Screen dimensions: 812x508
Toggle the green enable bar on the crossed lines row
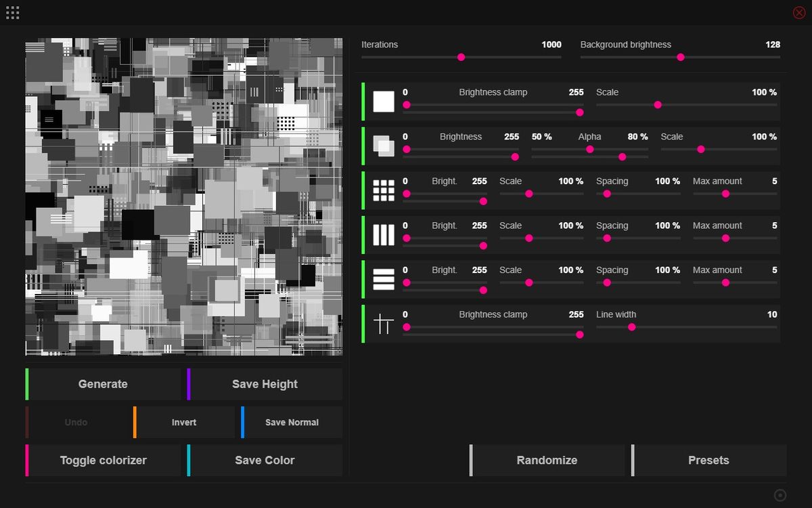[365, 323]
